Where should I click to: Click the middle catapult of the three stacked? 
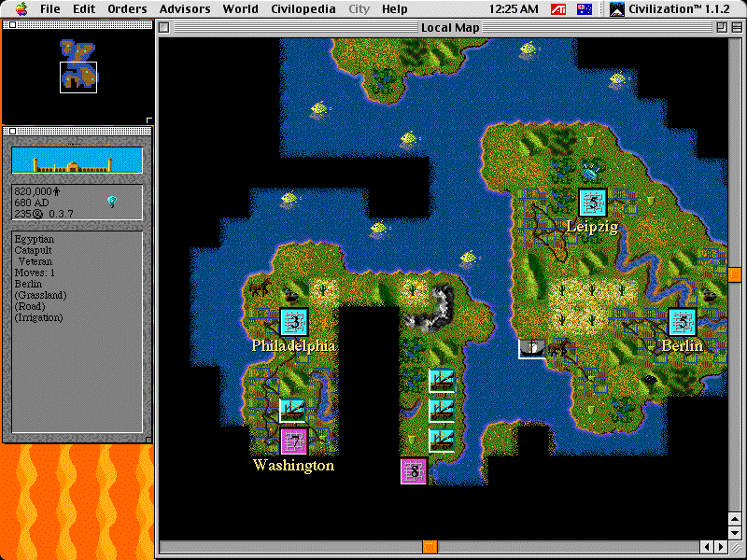tap(442, 411)
